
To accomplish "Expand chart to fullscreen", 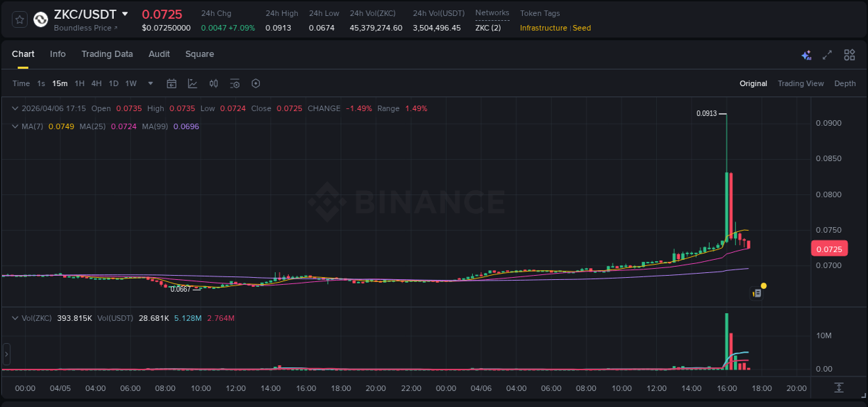I will [x=827, y=55].
